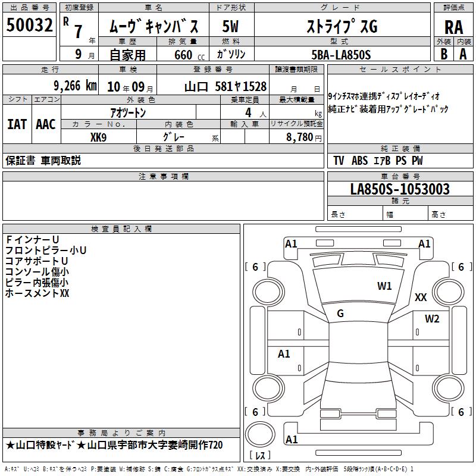
Task: Click the 幅 dimension field
Action: coord(406,213)
